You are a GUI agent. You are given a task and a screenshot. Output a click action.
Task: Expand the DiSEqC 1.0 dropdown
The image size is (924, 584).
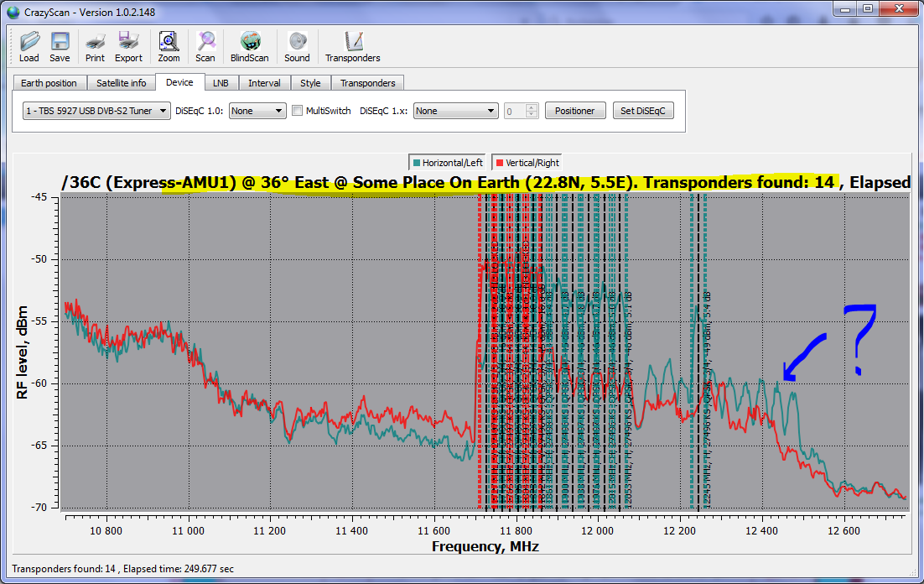(257, 111)
